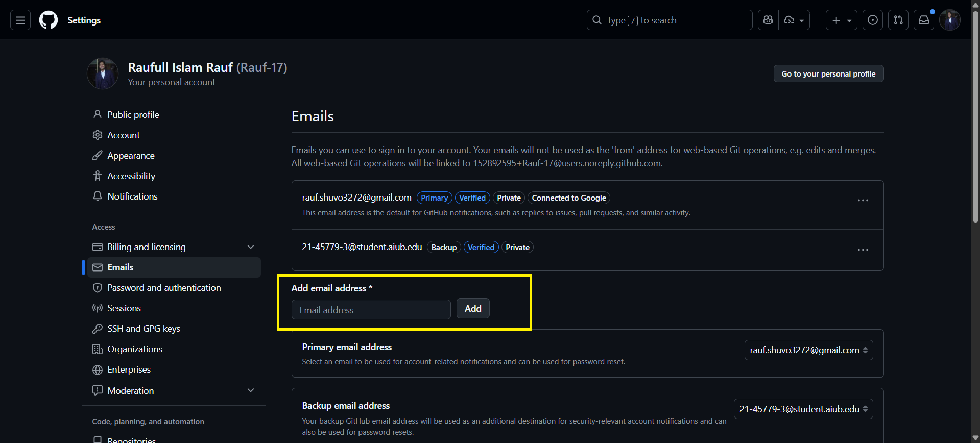Go to GitHub homepage via Octocat logo
This screenshot has width=980, height=443.
click(x=49, y=20)
